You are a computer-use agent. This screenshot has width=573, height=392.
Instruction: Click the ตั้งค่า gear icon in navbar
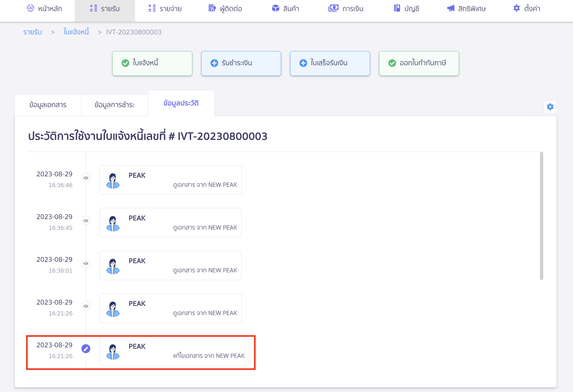[x=517, y=8]
